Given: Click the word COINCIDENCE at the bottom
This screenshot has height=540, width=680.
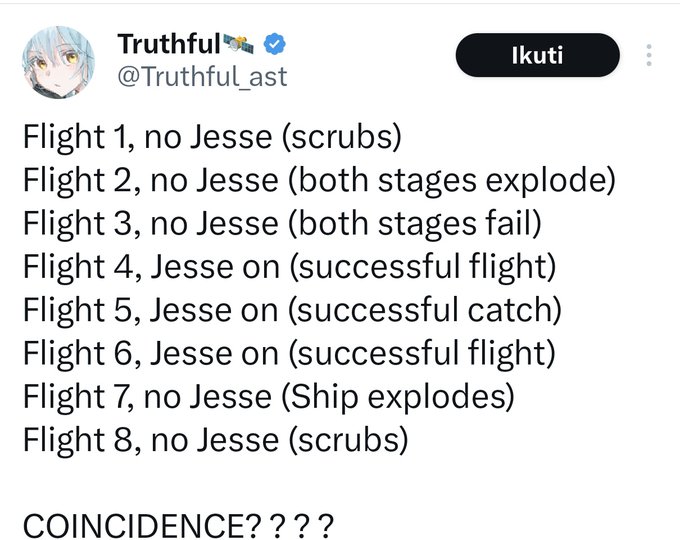Looking at the screenshot, I should click(134, 526).
